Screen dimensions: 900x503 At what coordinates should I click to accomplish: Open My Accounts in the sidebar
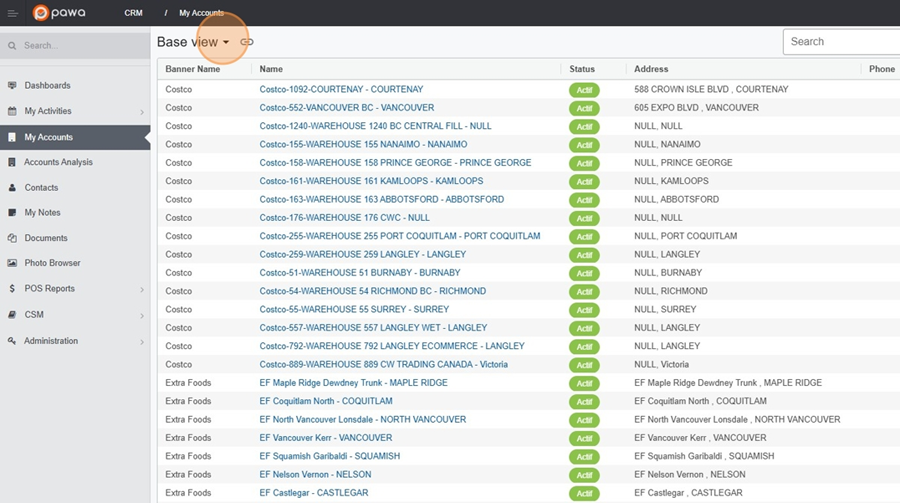(75, 137)
